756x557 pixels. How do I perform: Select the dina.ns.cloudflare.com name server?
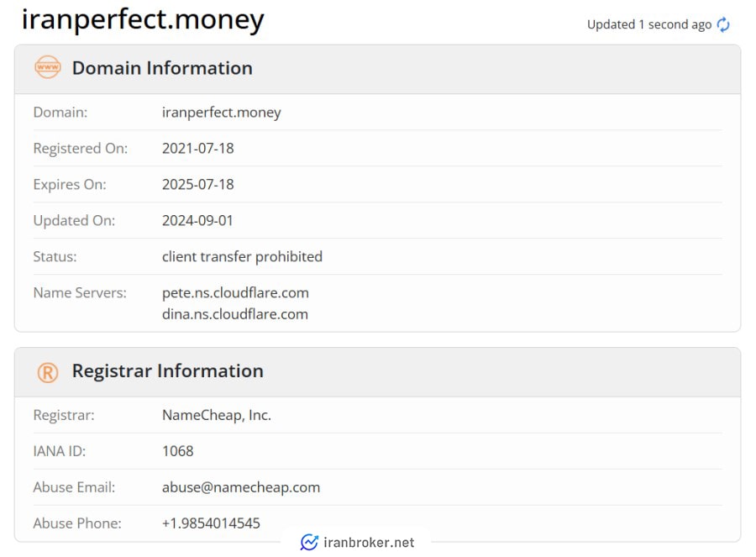tap(235, 314)
